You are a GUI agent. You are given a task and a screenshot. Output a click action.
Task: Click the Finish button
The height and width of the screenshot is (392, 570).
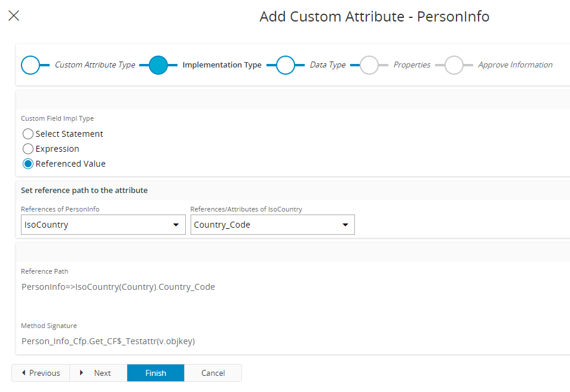[155, 372]
